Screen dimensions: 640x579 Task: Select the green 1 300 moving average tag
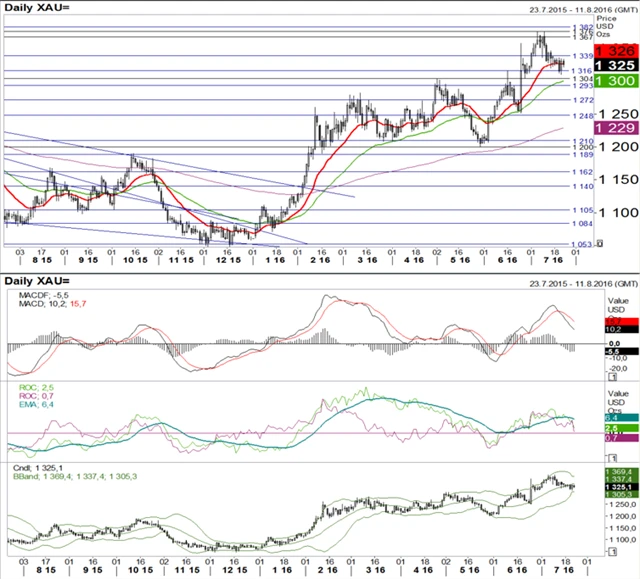[612, 80]
